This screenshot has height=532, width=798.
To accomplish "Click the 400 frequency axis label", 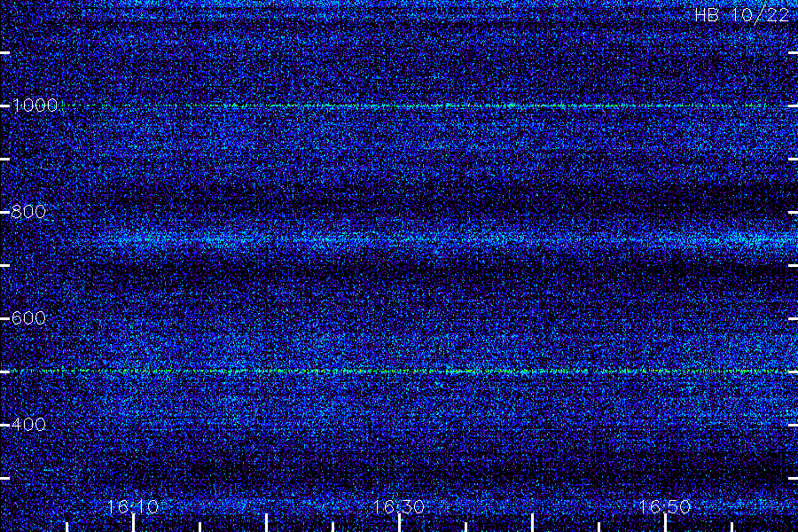I will click(x=28, y=424).
